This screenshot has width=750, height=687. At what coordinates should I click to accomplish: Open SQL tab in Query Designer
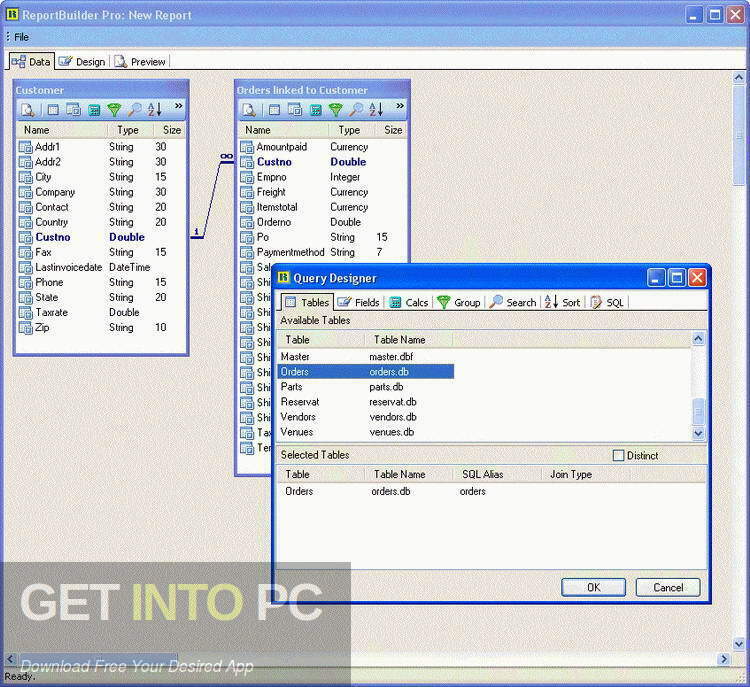point(607,302)
